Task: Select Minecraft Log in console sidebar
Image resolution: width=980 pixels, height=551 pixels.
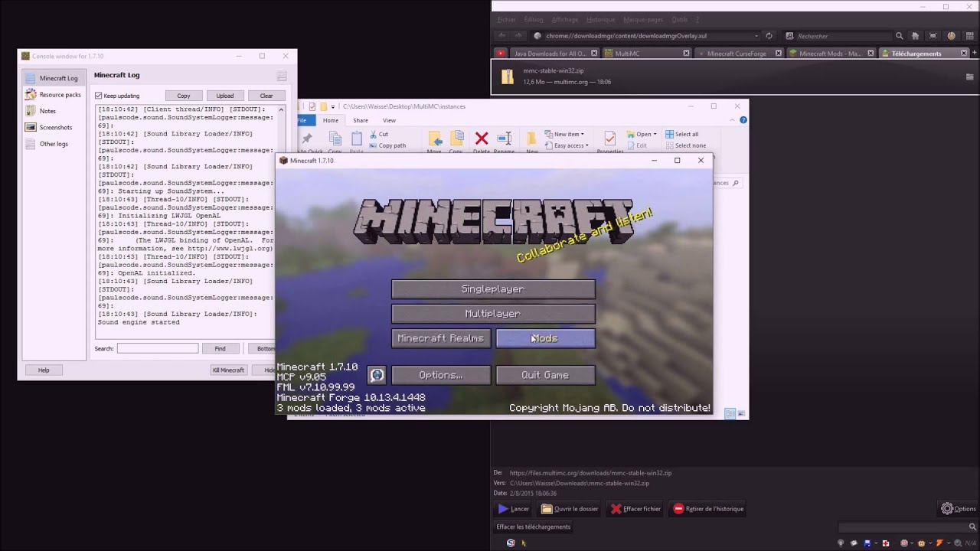Action: [52, 78]
